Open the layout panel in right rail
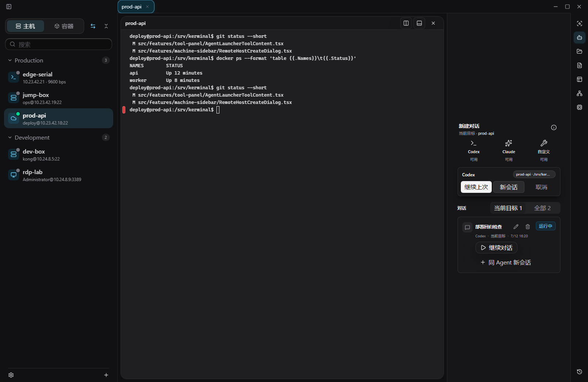 [580, 79]
